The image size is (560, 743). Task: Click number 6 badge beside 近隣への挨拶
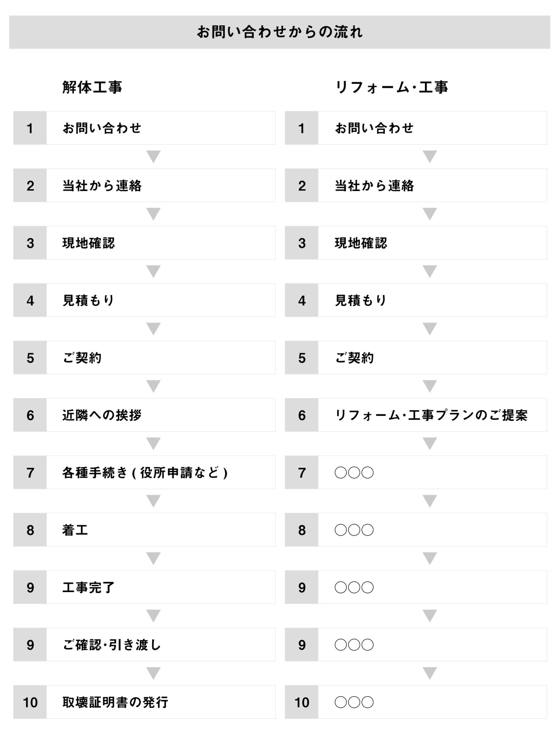coord(30,415)
